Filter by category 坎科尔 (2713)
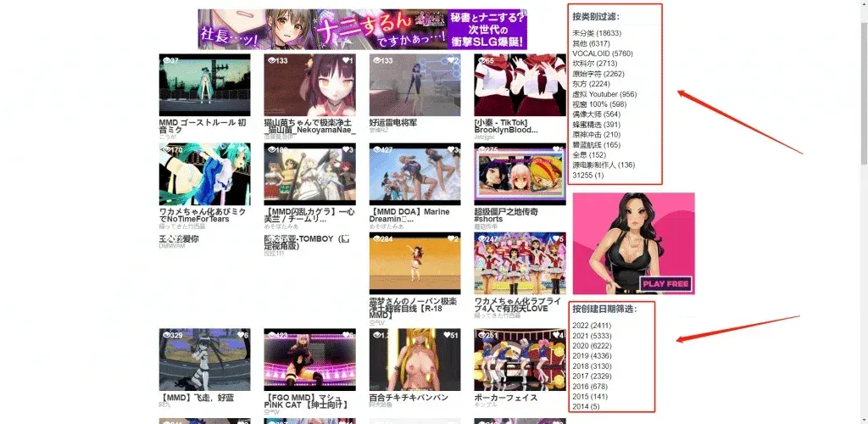The width and height of the screenshot is (868, 424). pos(594,64)
